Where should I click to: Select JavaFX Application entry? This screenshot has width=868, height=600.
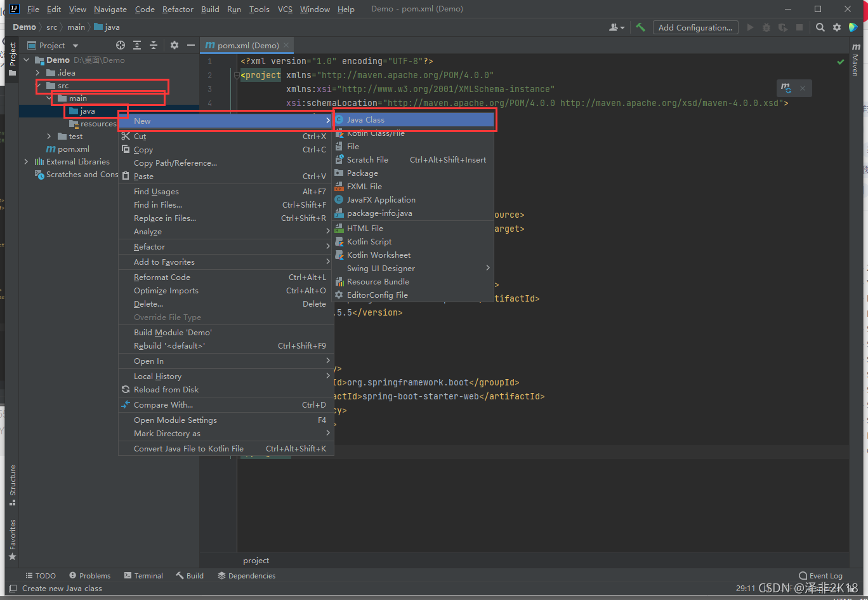click(414, 200)
